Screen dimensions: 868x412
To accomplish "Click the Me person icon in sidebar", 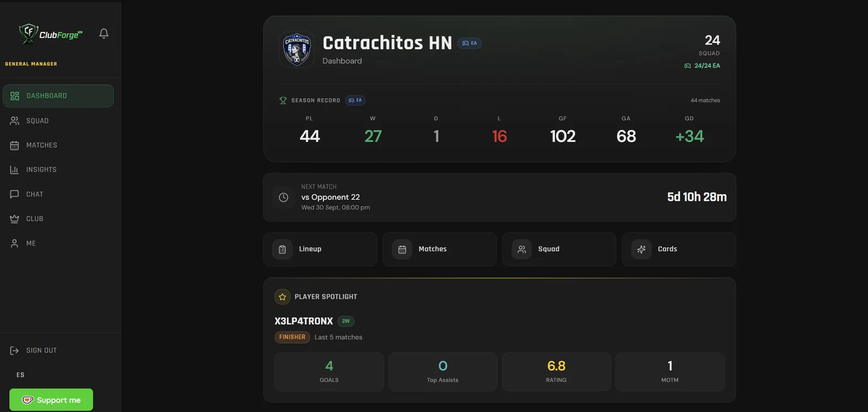I will [x=15, y=243].
